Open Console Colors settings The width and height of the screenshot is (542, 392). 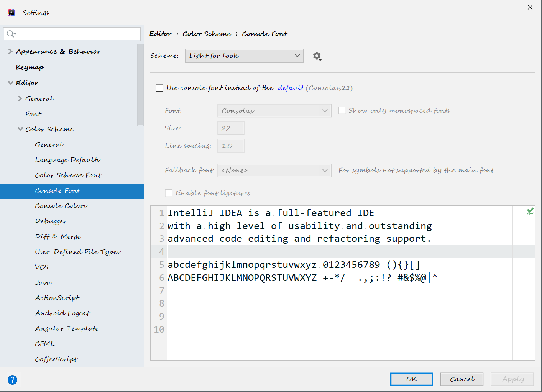click(61, 206)
